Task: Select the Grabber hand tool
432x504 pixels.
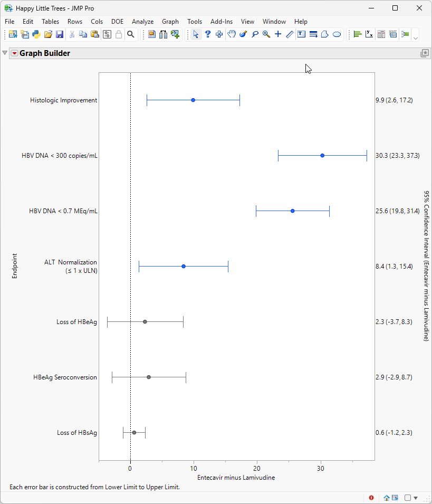Action: 231,34
